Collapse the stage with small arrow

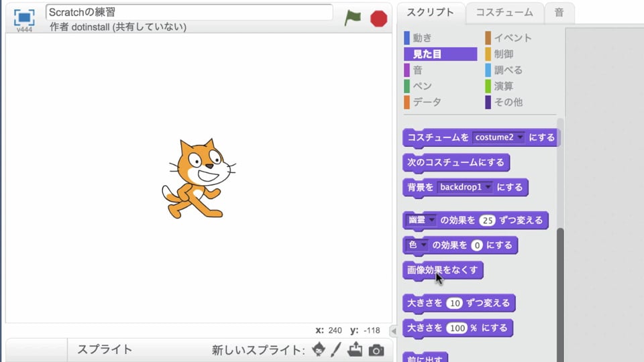click(394, 330)
